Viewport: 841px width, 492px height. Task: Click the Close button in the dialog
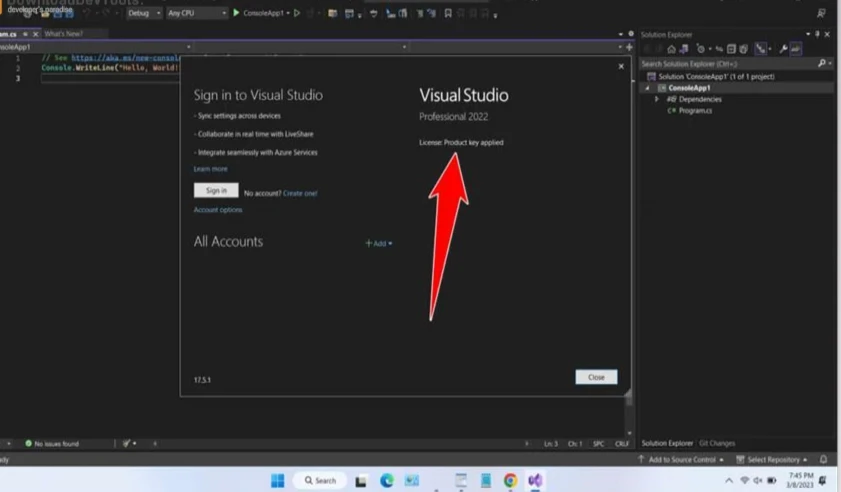point(596,377)
